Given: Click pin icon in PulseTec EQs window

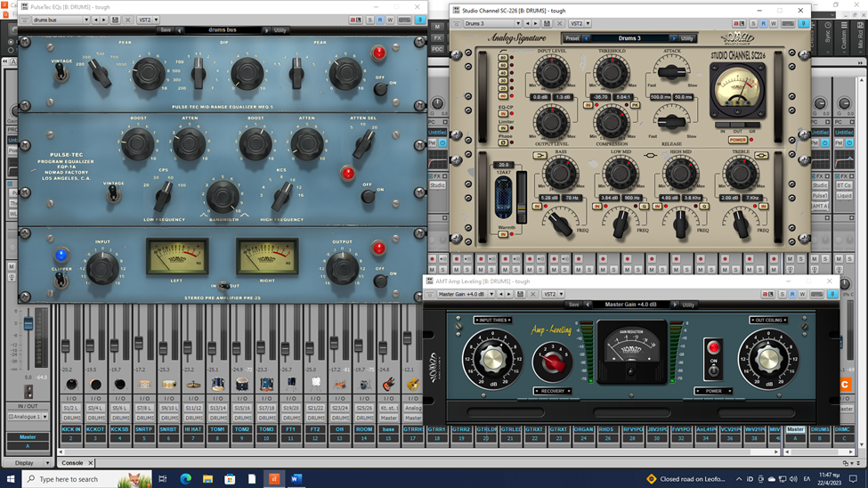Looking at the screenshot, I should point(420,20).
